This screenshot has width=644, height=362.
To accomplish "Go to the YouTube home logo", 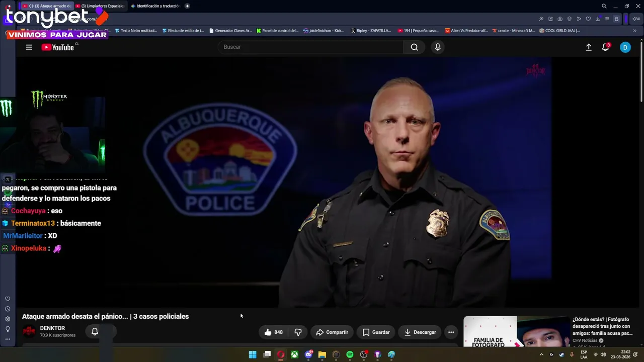I will point(58,47).
